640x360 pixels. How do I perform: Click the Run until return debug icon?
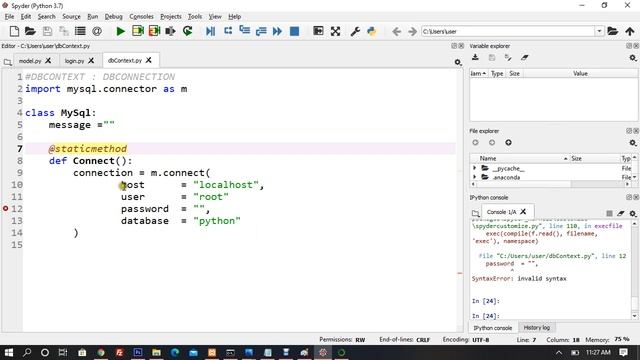coord(261,31)
